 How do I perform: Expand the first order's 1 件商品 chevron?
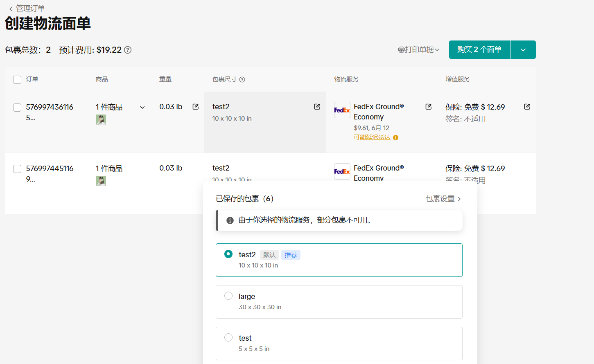pyautogui.click(x=142, y=108)
